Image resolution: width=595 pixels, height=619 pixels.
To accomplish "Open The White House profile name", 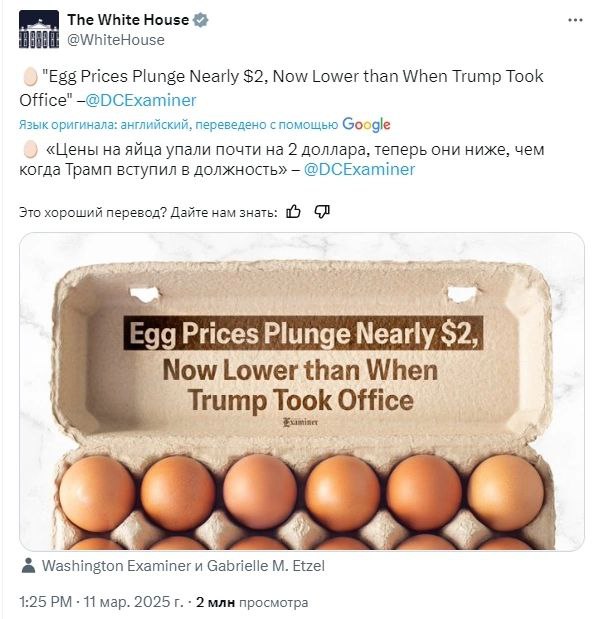I will [128, 20].
